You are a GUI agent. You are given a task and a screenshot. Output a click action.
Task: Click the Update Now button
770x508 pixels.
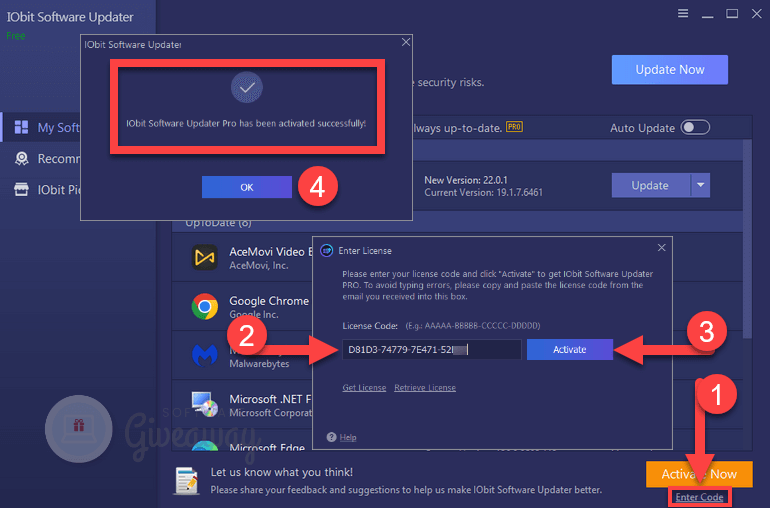tap(669, 70)
